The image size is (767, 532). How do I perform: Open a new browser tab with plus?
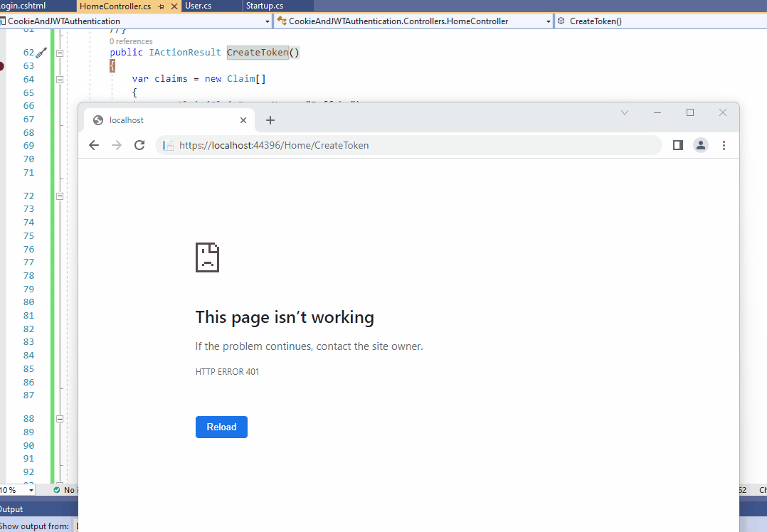point(270,120)
